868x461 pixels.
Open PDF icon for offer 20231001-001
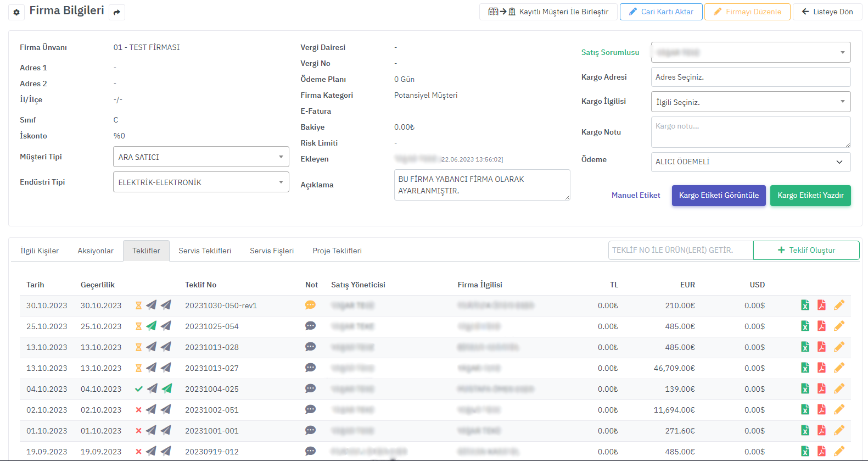(x=821, y=431)
